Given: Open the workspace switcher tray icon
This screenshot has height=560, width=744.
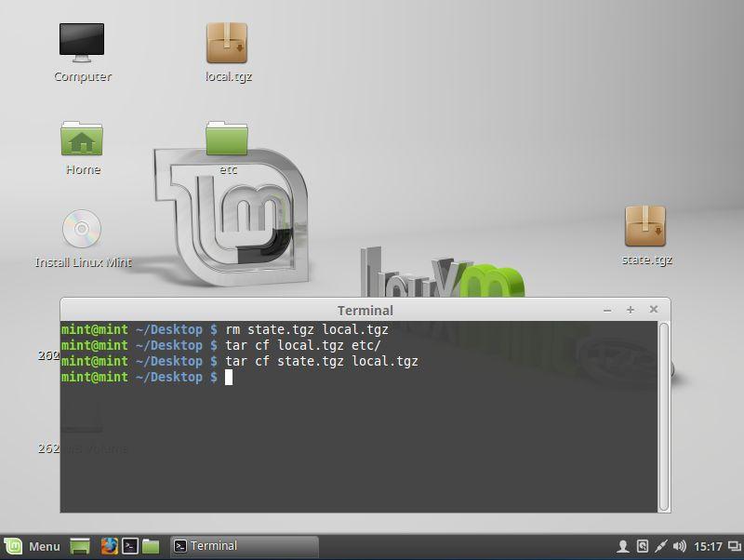Looking at the screenshot, I should click(x=734, y=546).
